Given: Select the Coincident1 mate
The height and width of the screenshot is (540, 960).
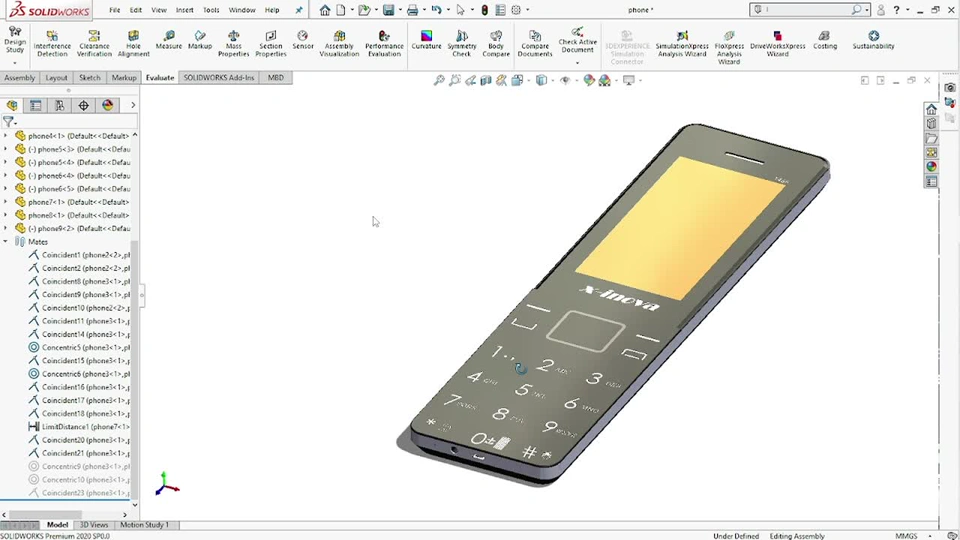Looking at the screenshot, I should coord(78,255).
